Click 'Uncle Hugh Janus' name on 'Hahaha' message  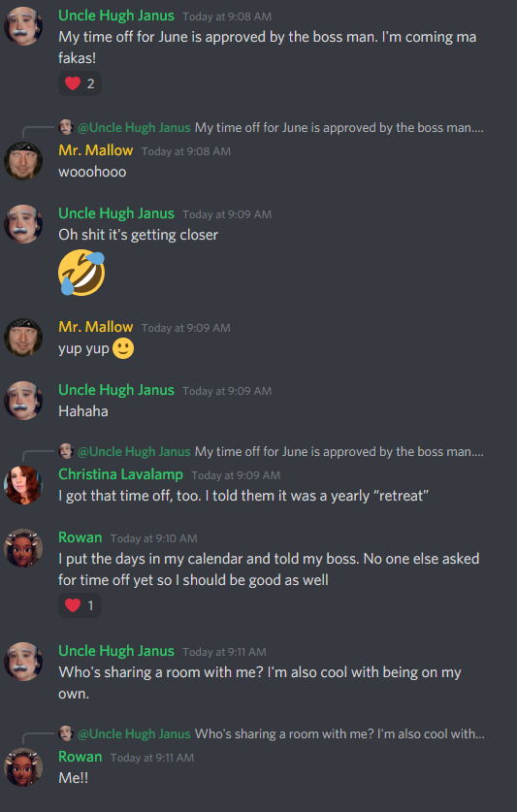coord(116,390)
